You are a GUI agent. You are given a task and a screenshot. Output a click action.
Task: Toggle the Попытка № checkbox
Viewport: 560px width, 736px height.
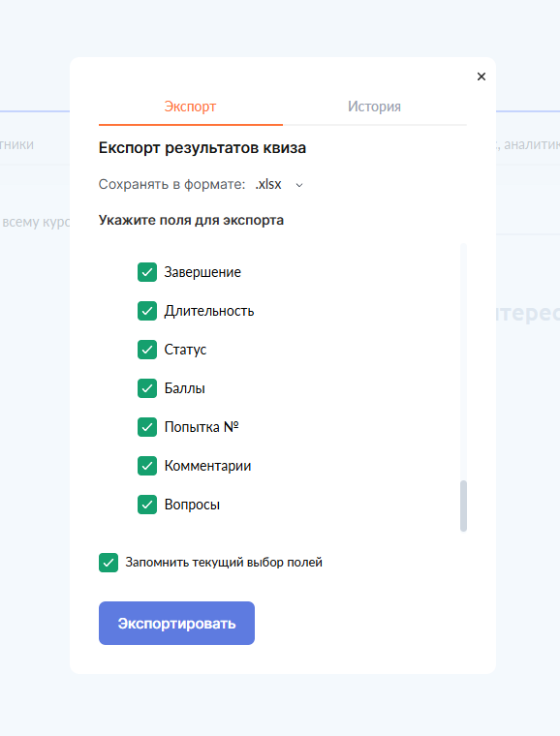coord(147,427)
